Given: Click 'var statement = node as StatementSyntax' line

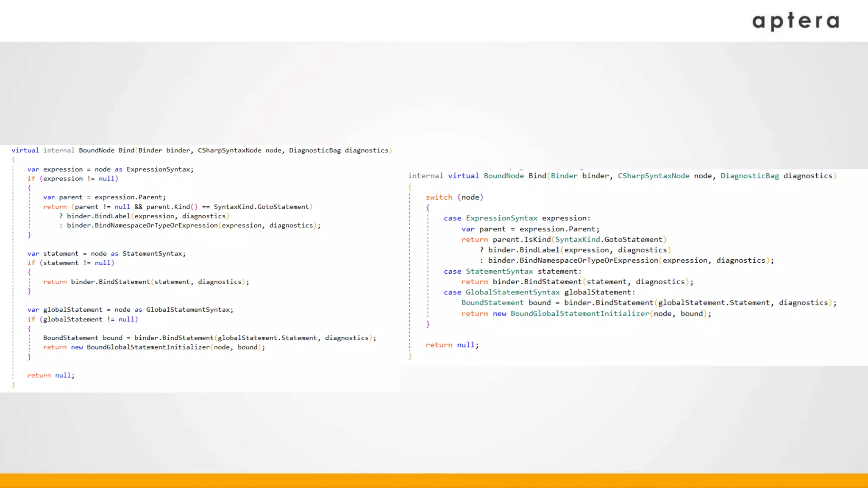Looking at the screenshot, I should (106, 254).
